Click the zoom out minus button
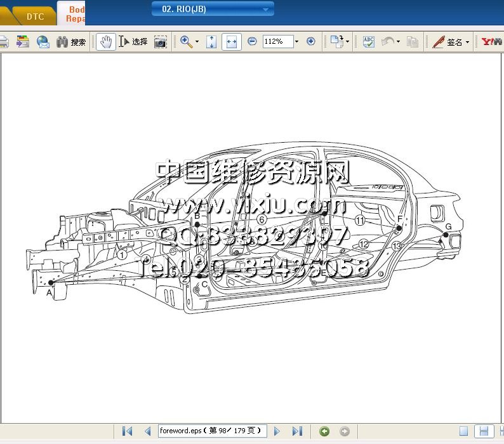Screen dimensions: 504x444 252,41
